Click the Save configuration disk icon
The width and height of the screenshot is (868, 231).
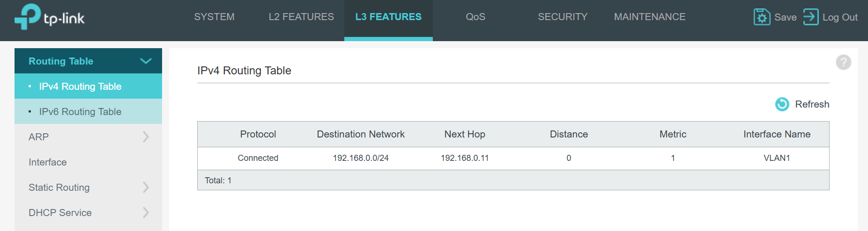coord(762,17)
